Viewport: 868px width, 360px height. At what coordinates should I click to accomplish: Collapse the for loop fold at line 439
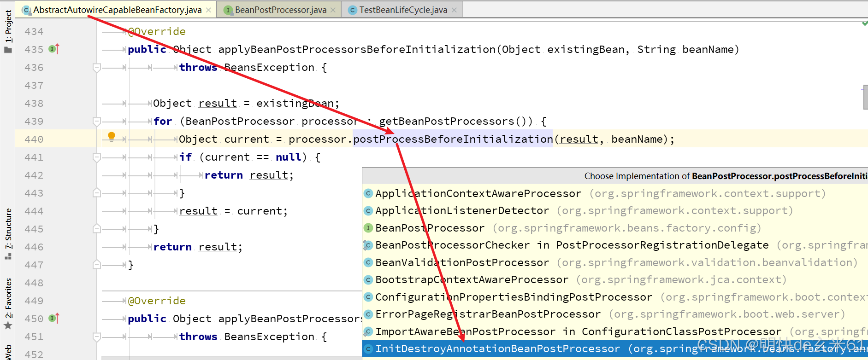[97, 122]
